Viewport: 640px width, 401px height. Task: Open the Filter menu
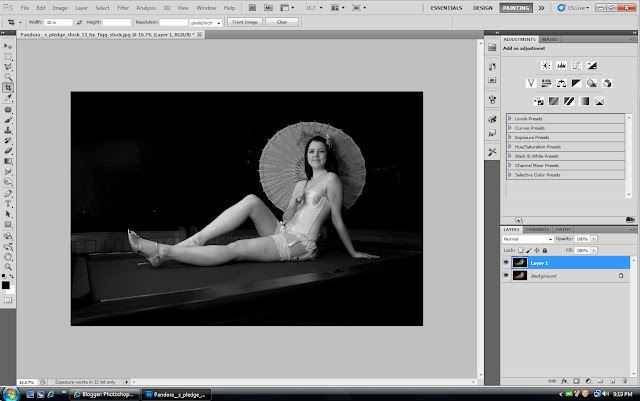coord(122,7)
